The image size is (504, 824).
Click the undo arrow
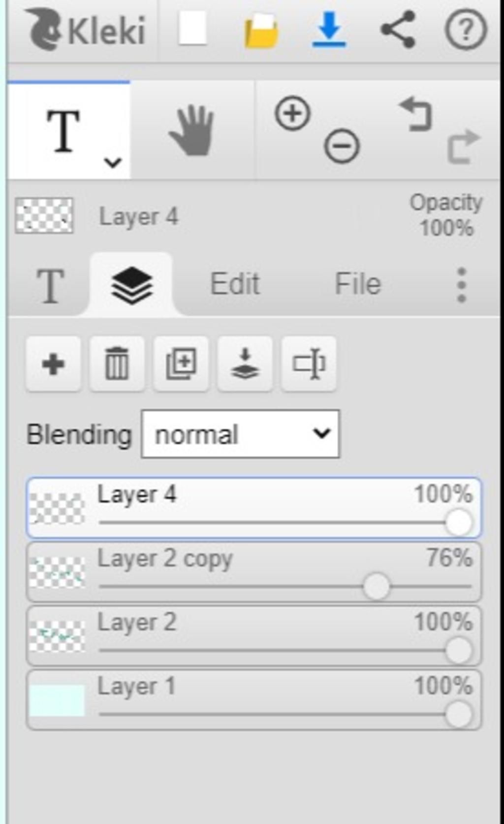[x=416, y=114]
